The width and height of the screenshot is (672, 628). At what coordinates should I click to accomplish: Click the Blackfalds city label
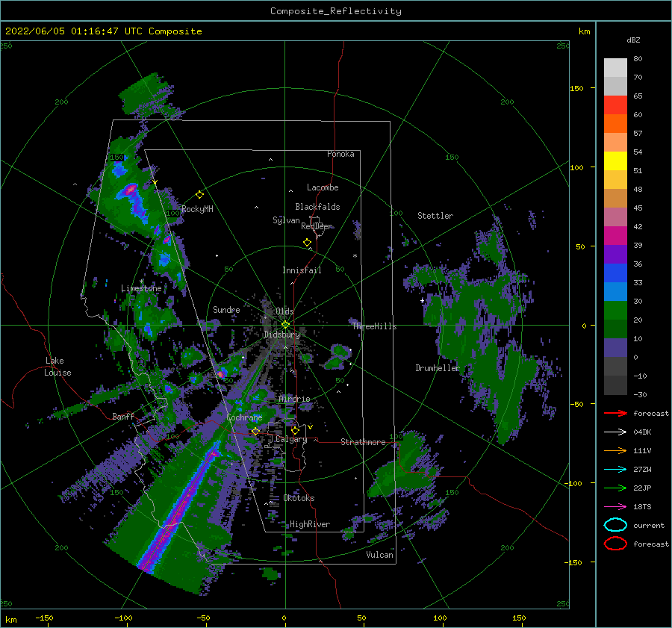[x=317, y=207]
